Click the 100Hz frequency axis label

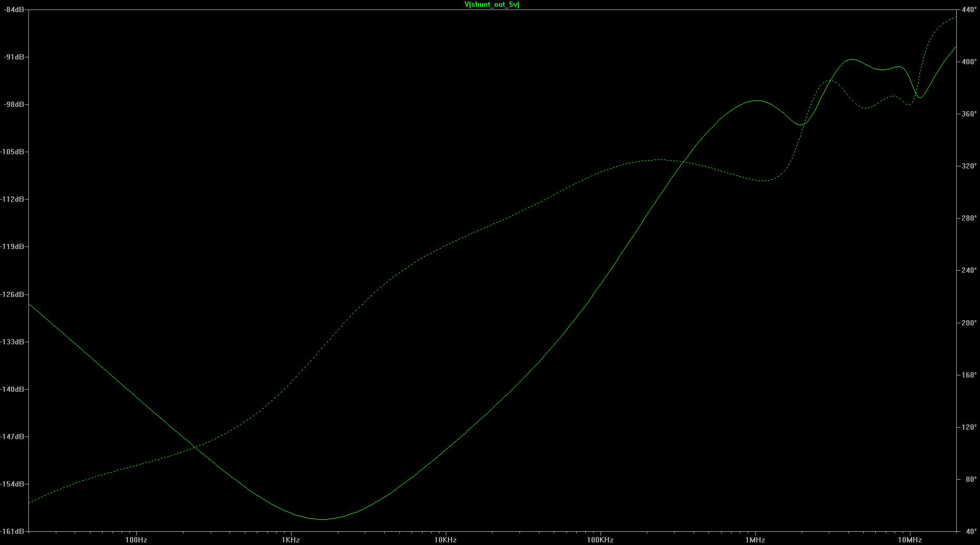136,540
